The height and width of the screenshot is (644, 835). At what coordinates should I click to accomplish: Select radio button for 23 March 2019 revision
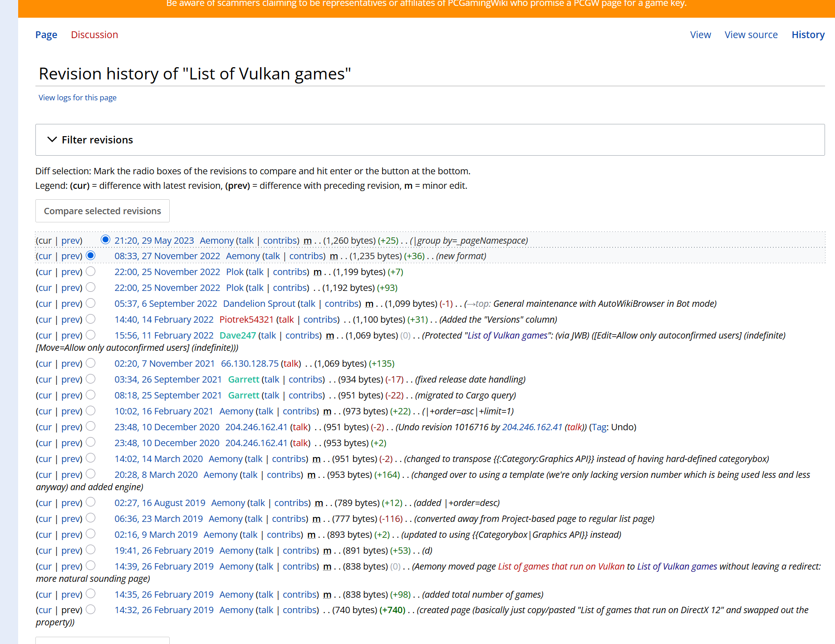point(91,518)
